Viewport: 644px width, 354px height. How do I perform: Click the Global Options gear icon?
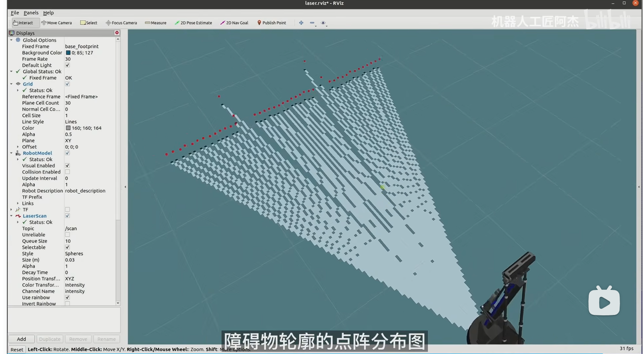click(x=18, y=40)
